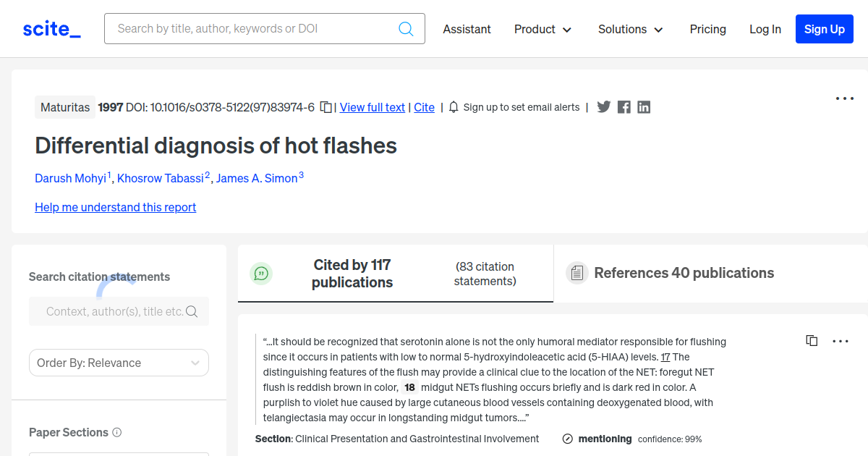Viewport: 868px width, 456px height.
Task: Open the View full text link
Action: tap(372, 107)
